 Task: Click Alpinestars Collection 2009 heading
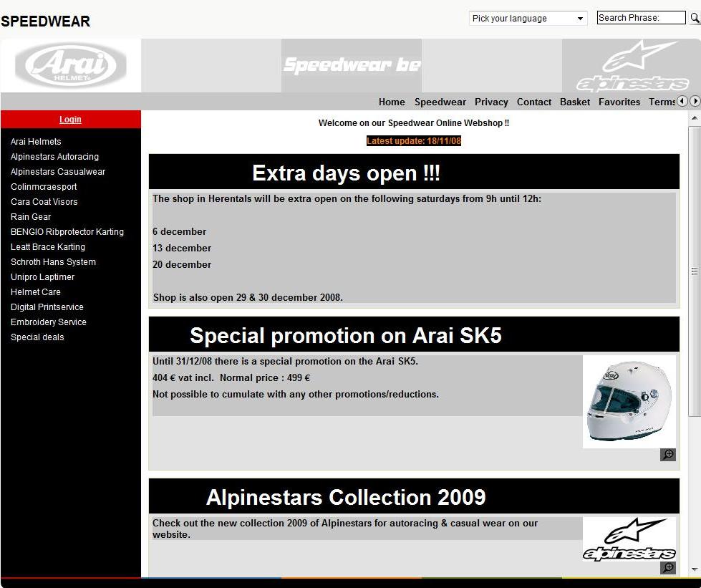[x=346, y=497]
